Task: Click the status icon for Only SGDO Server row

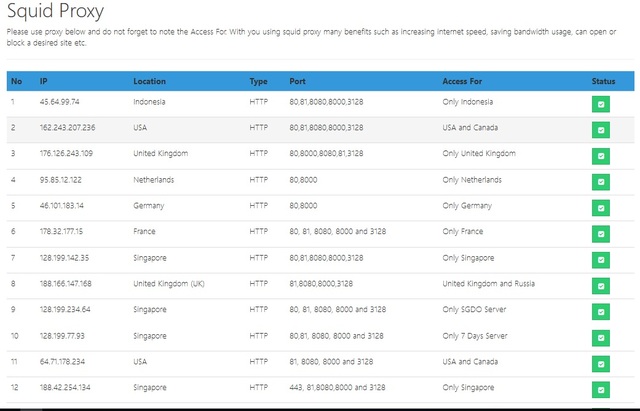Action: (x=601, y=312)
